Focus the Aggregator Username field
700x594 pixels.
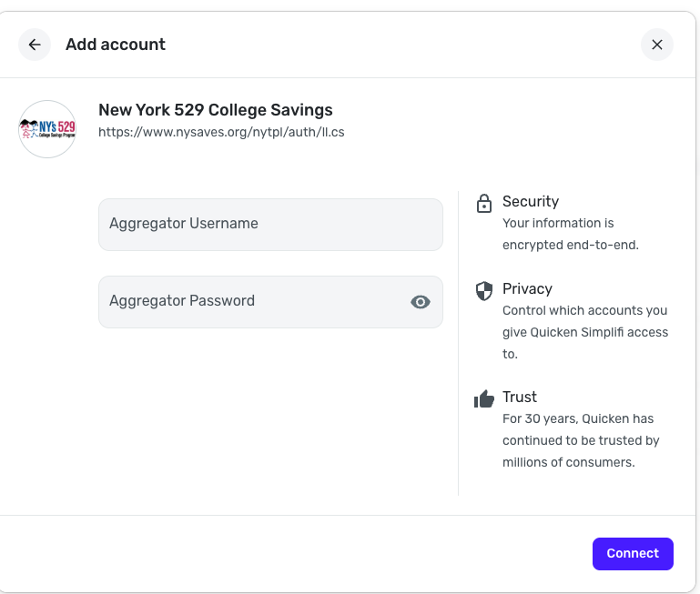click(x=270, y=225)
